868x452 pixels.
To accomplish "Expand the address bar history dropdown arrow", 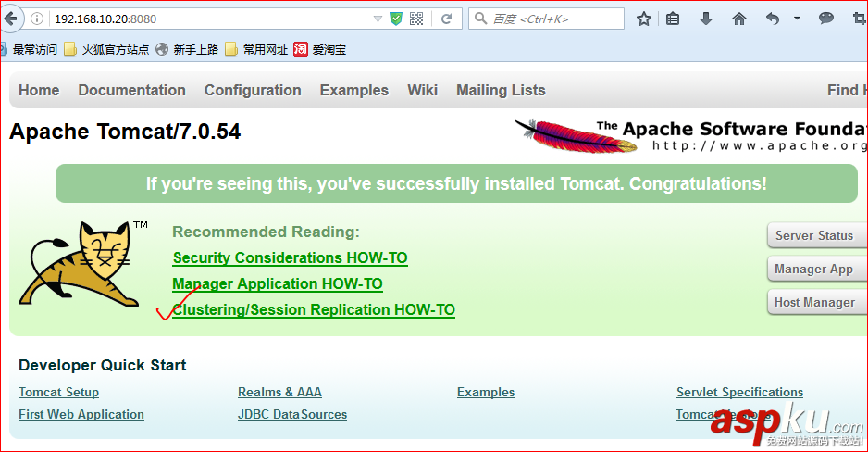I will pyautogui.click(x=378, y=19).
